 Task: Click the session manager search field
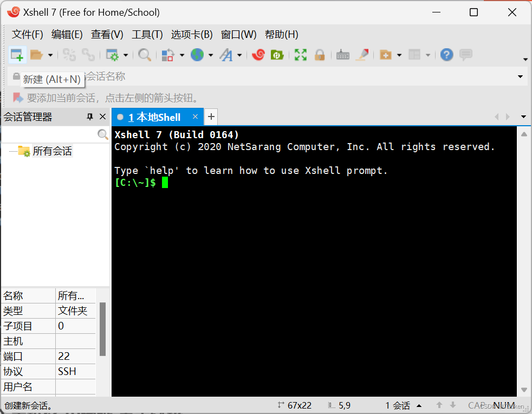[x=49, y=134]
